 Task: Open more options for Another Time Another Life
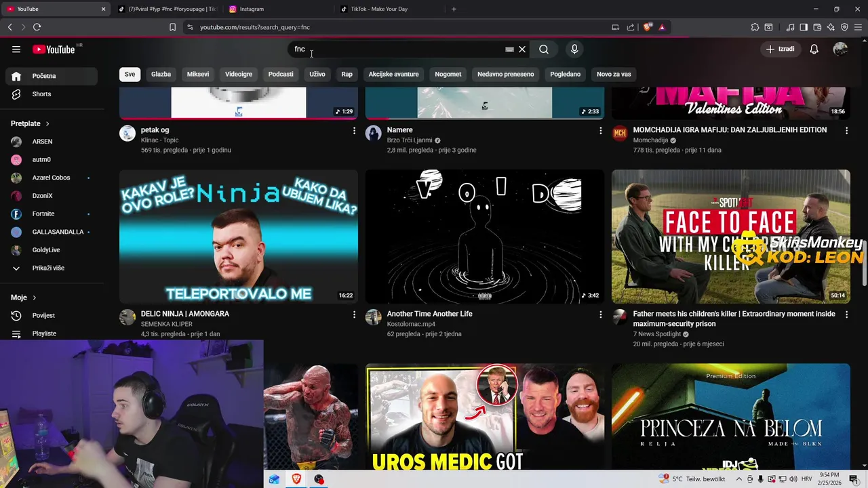[600, 314]
